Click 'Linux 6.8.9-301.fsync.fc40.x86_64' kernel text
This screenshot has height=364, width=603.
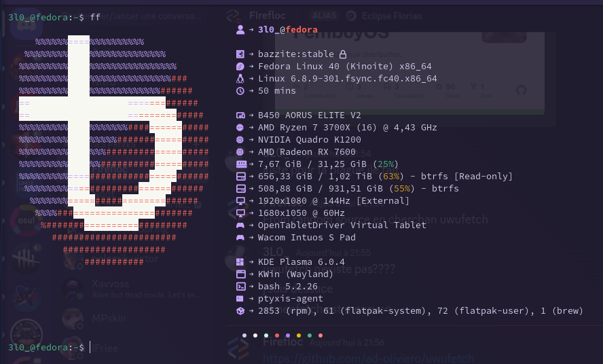point(348,79)
